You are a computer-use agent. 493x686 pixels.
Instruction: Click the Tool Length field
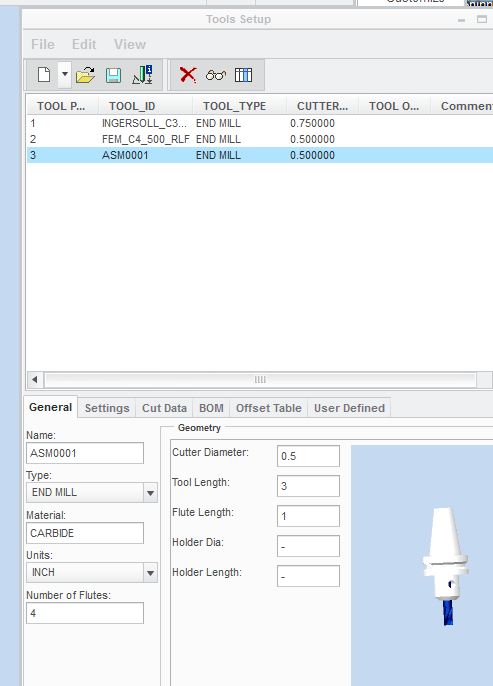coord(308,486)
